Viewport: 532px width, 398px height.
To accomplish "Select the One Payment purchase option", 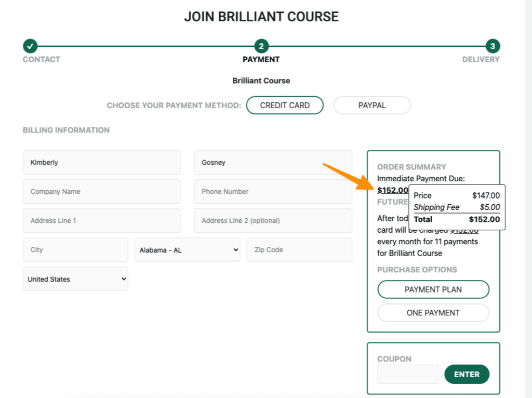I will coord(433,313).
